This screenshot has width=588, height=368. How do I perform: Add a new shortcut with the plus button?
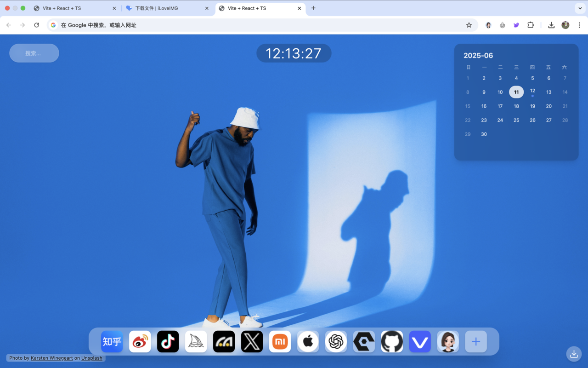tap(476, 342)
